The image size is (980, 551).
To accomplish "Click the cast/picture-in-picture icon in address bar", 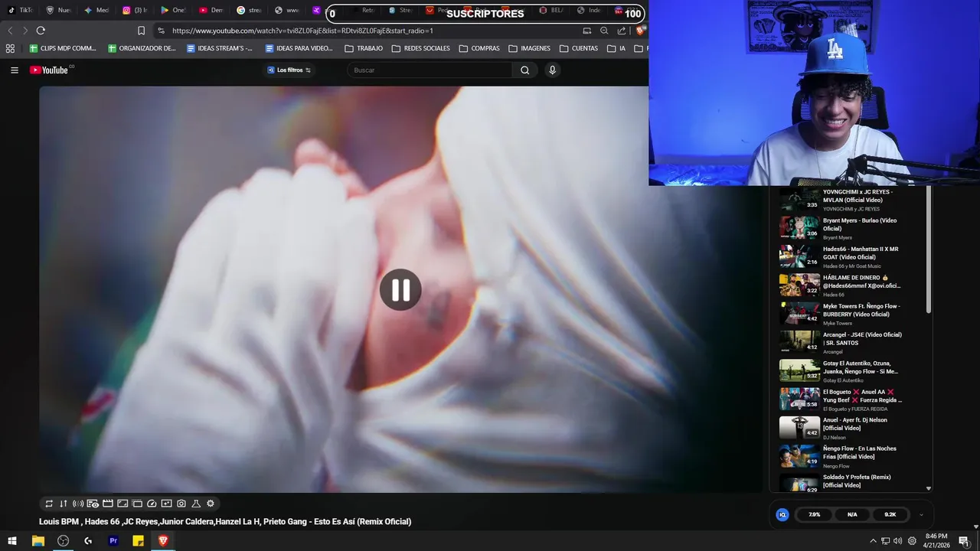I will point(587,31).
